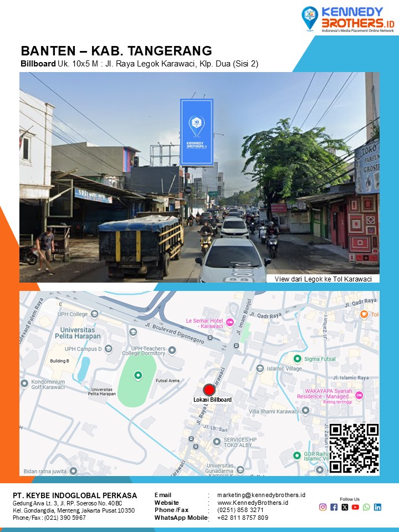Open the YouTube follow icon

[355, 507]
